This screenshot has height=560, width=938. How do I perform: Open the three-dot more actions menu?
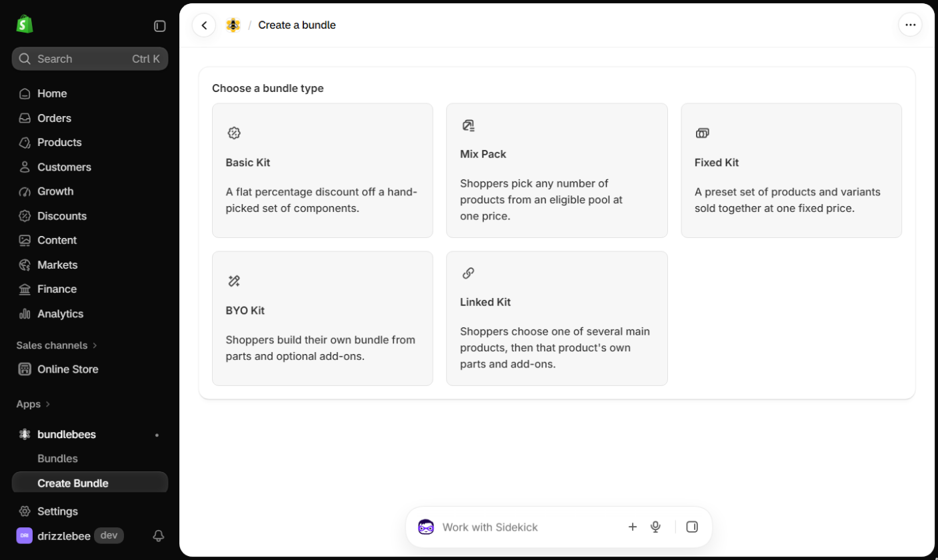910,25
